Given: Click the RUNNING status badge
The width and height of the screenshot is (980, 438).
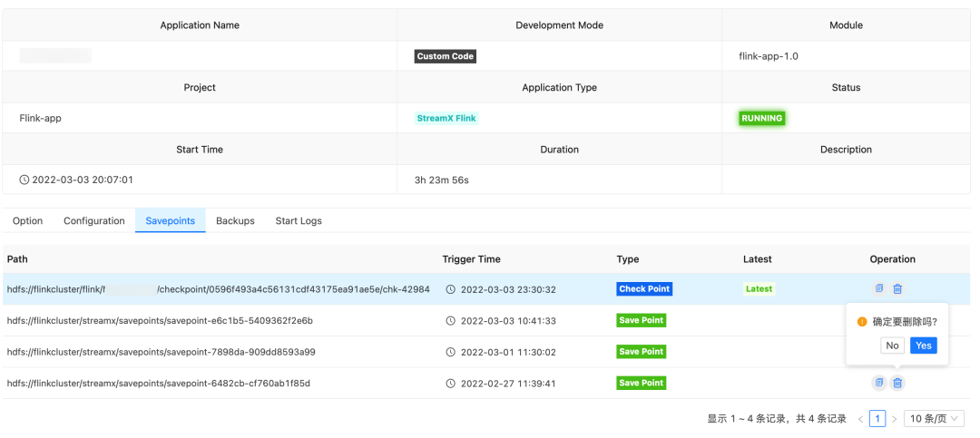Looking at the screenshot, I should (x=761, y=118).
